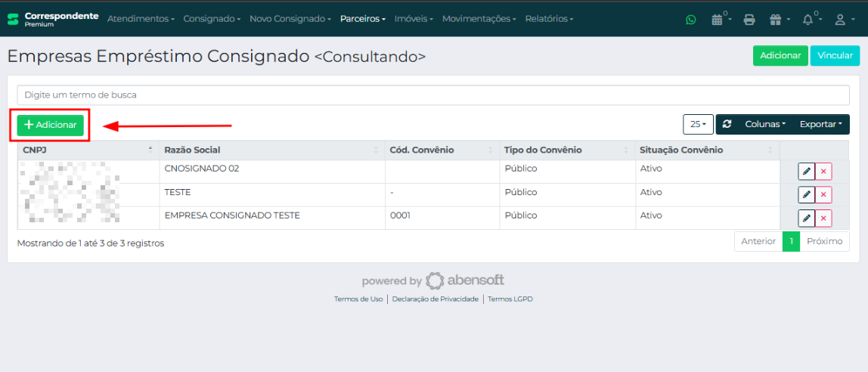Viewport: 868px width, 372px height.
Task: Click the 0001 convênio code cell
Action: (442, 218)
